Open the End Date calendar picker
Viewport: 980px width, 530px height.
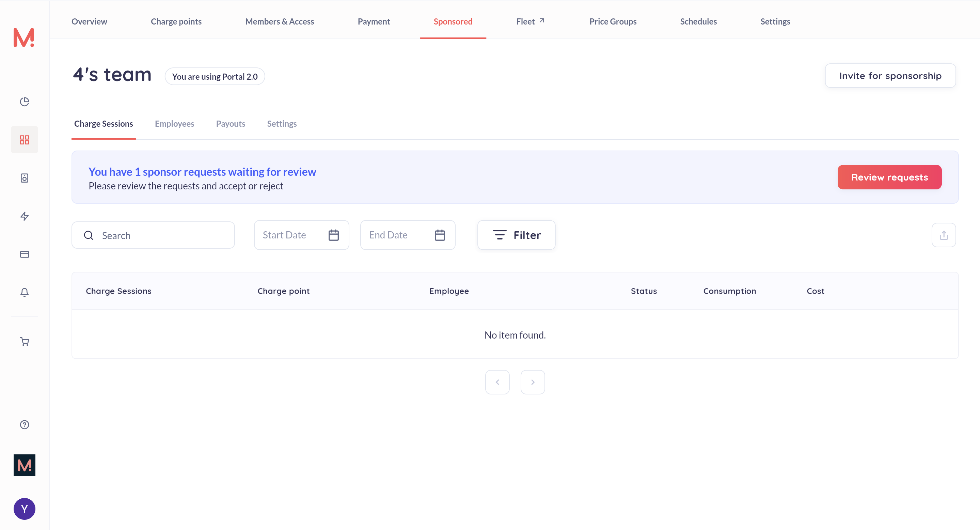439,235
